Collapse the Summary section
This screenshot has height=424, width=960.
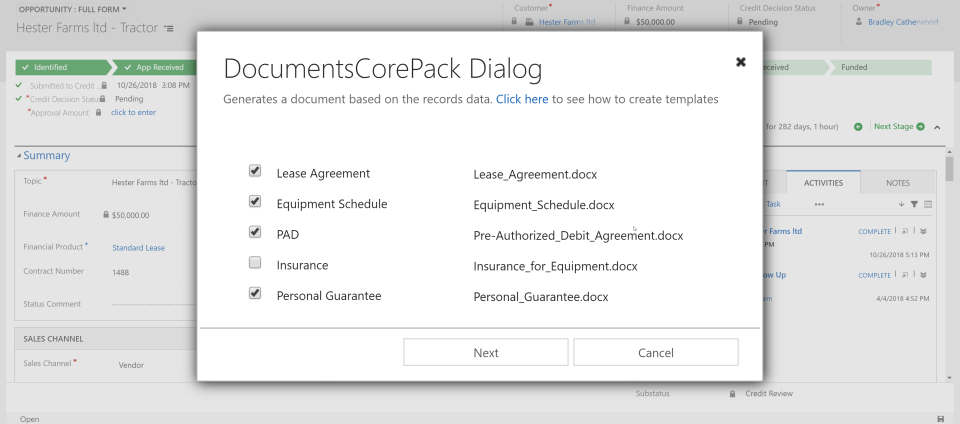point(43,155)
